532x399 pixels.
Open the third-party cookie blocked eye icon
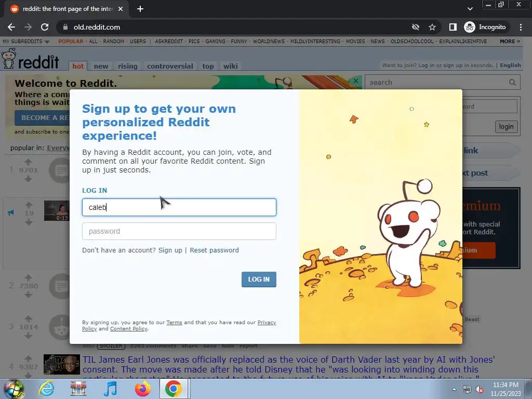pyautogui.click(x=415, y=27)
